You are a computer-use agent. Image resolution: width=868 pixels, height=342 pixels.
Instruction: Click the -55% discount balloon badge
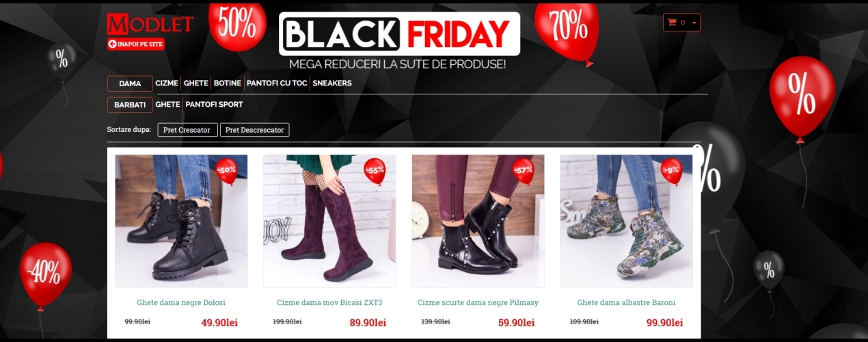375,170
